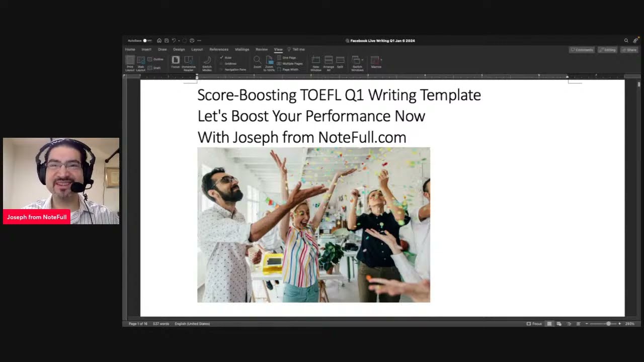Click the Page 1 of 16 indicator
The image size is (644, 362).
138,324
